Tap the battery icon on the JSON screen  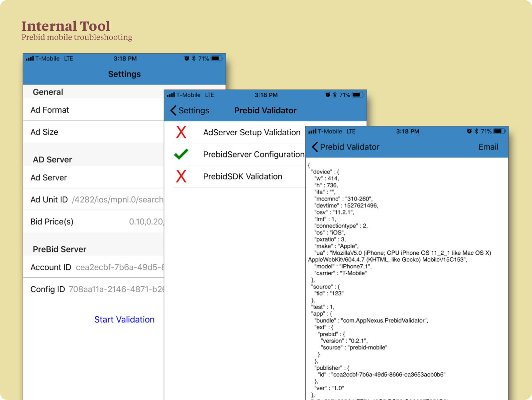coord(500,131)
